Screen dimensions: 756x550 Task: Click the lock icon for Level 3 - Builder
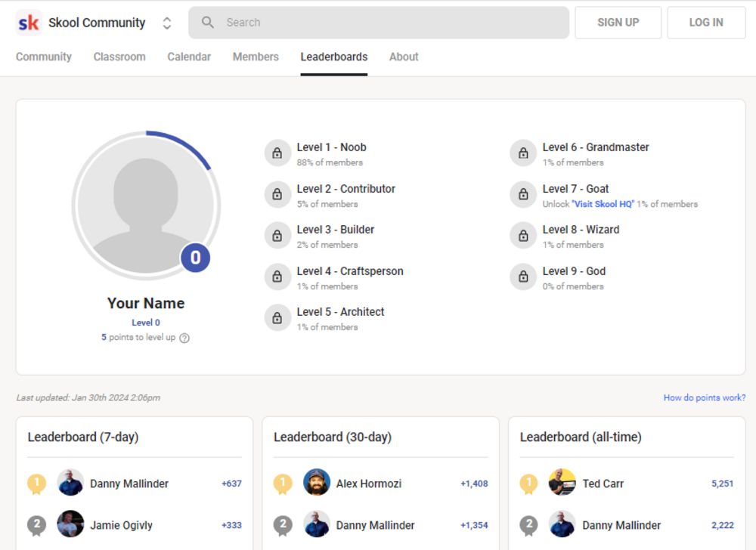[277, 236]
